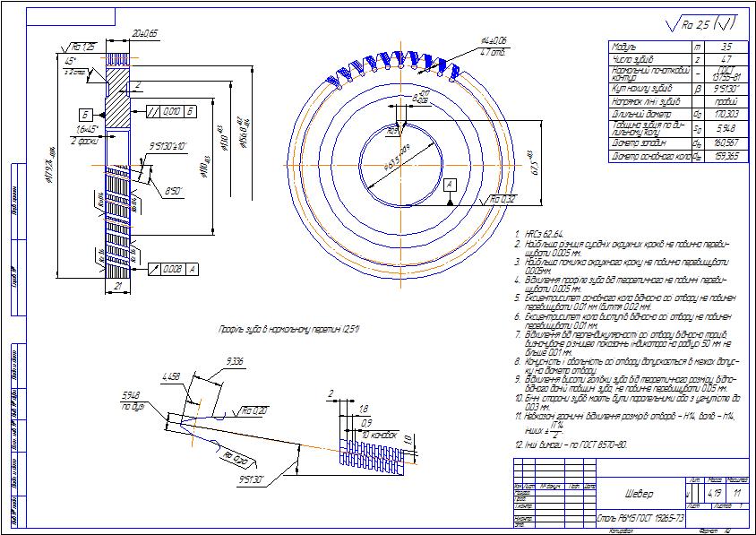Select the Шевер title in the title block
Screen dimensions: 756x535
640,494
